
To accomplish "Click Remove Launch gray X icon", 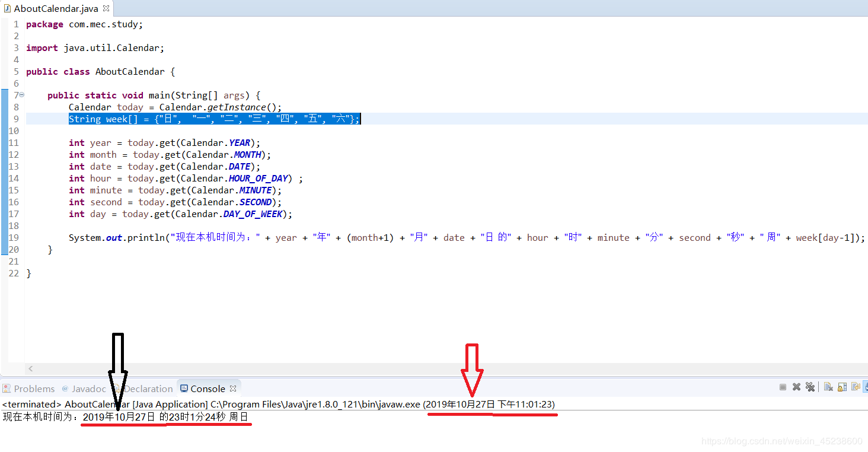I will click(x=796, y=387).
